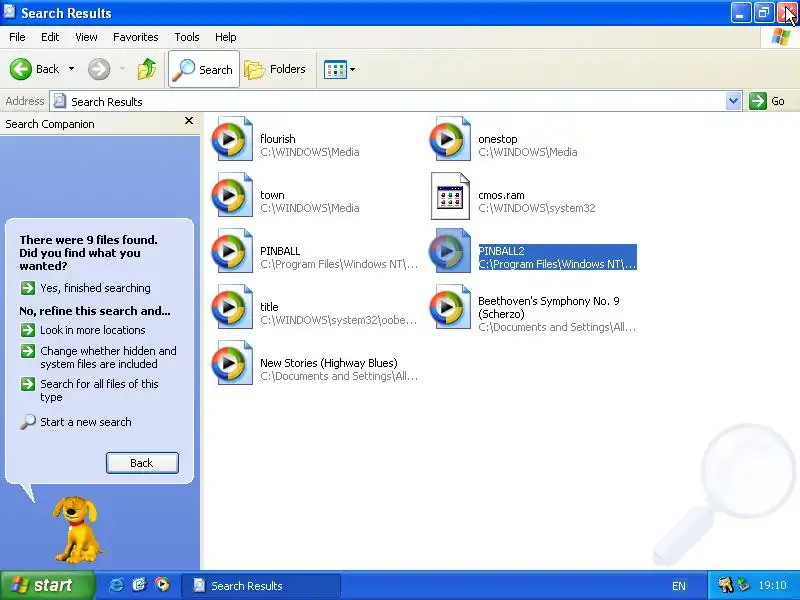Select the town media file icon
The height and width of the screenshot is (600, 800).
coord(232,195)
